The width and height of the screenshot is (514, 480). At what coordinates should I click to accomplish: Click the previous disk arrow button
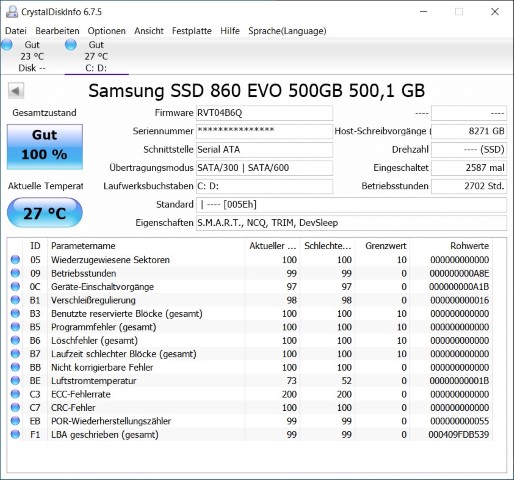coord(16,91)
